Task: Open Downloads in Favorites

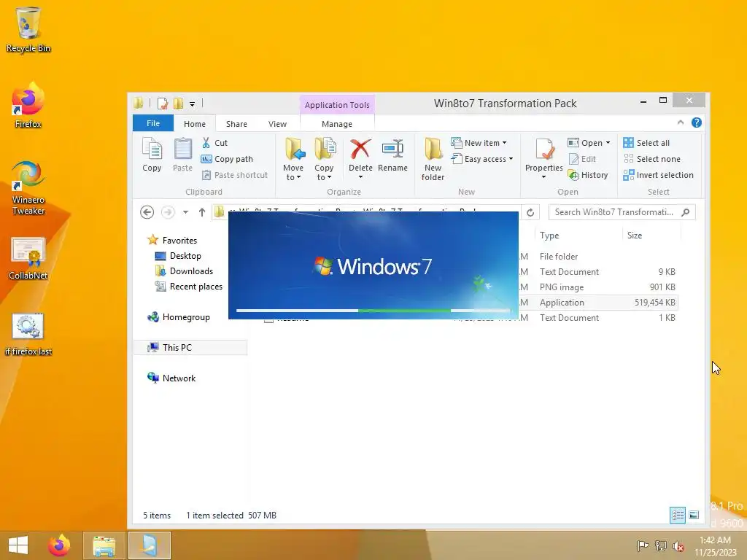Action: (x=184, y=271)
